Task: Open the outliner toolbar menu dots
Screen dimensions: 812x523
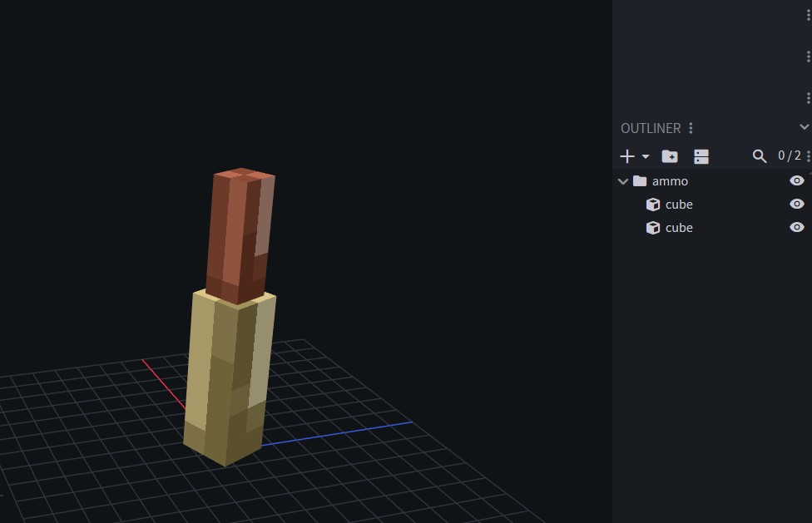Action: pyautogui.click(x=809, y=156)
